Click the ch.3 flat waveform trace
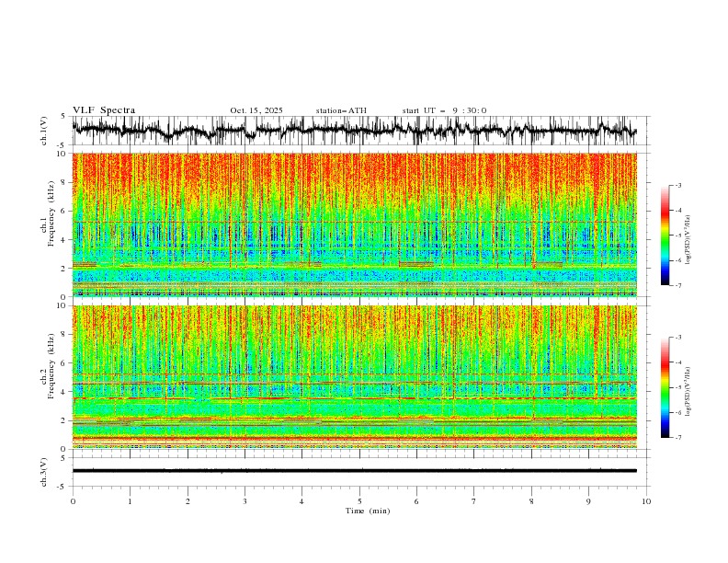728x563 pixels. click(354, 471)
